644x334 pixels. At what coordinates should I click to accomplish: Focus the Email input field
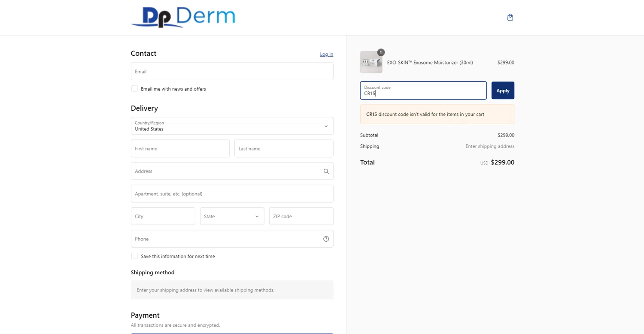232,72
